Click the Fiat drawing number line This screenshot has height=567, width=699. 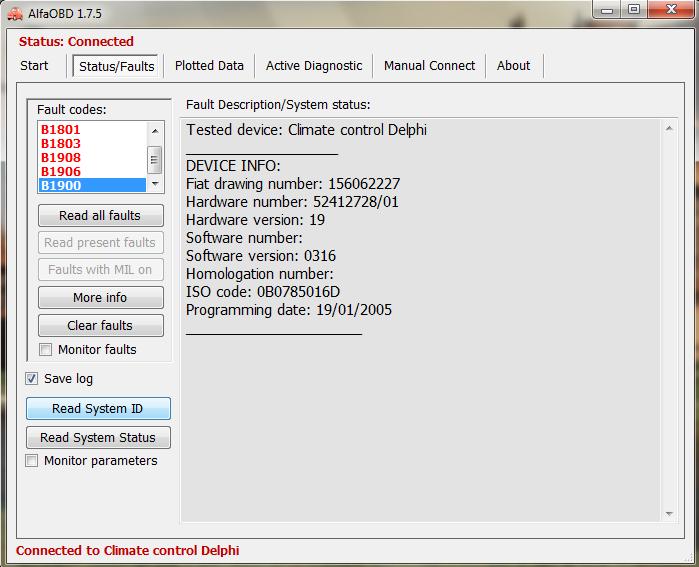click(x=293, y=184)
